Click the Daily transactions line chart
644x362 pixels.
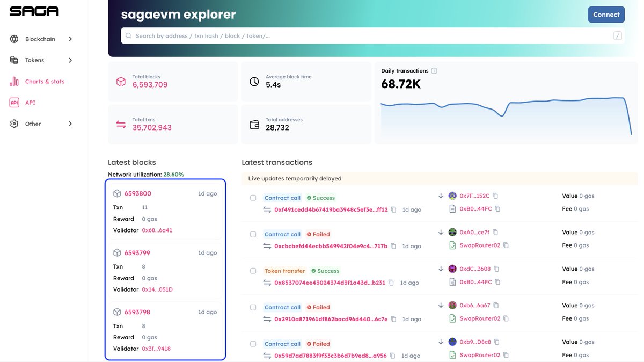[506, 115]
